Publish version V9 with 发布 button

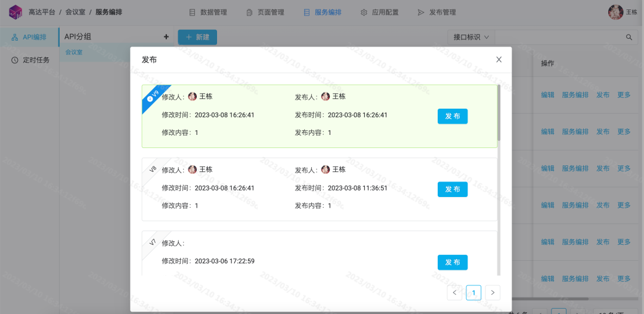[x=453, y=116]
